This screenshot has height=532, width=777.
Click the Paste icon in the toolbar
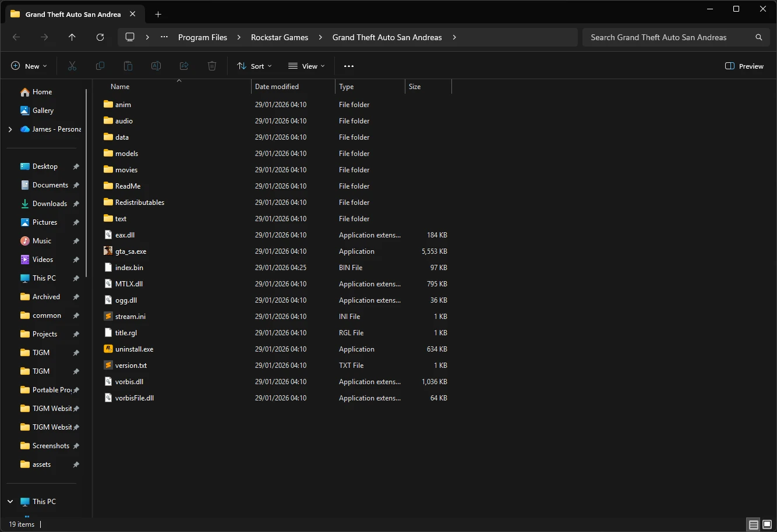pos(128,66)
